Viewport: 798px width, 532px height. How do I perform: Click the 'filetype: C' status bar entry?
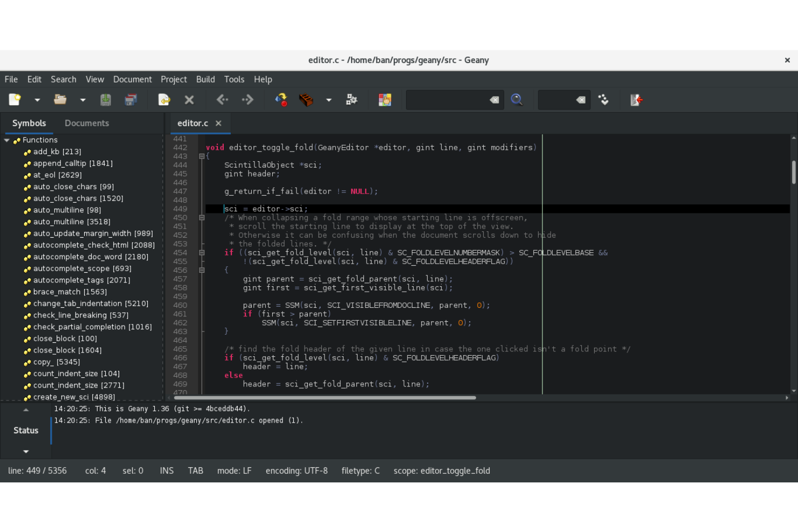361,471
